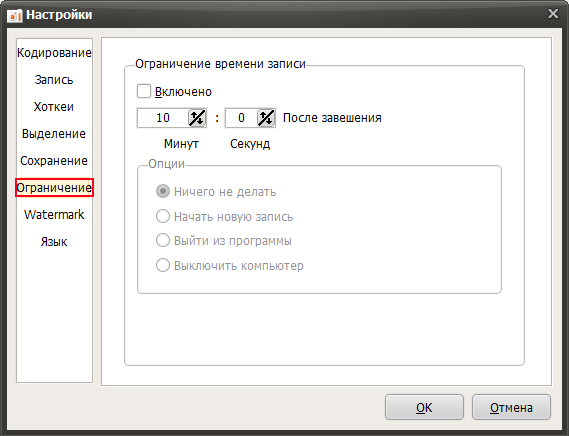The image size is (569, 436).
Task: Open the Watermark settings tab
Action: pyautogui.click(x=54, y=215)
